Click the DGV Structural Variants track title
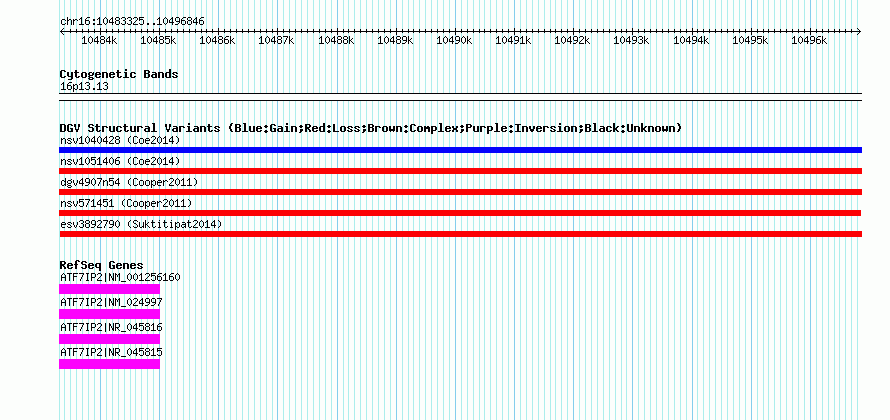Image resolution: width=890 pixels, height=420 pixels. tap(371, 128)
